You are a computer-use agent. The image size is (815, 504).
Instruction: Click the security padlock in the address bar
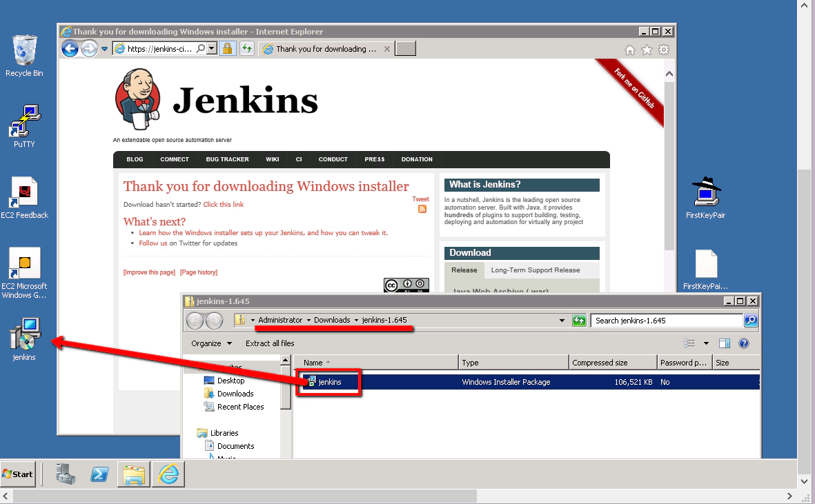click(x=228, y=48)
